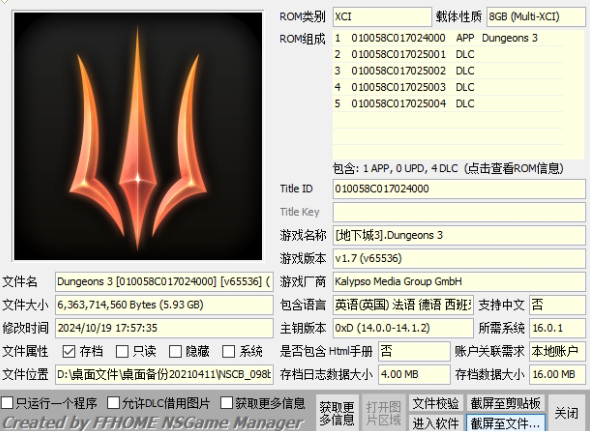590x431 pixels.
Task: Click the 包含语言 languages field
Action: (403, 305)
